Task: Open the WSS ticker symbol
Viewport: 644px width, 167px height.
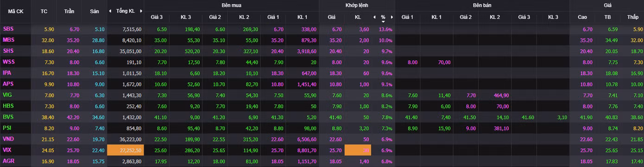Action: click(9, 62)
